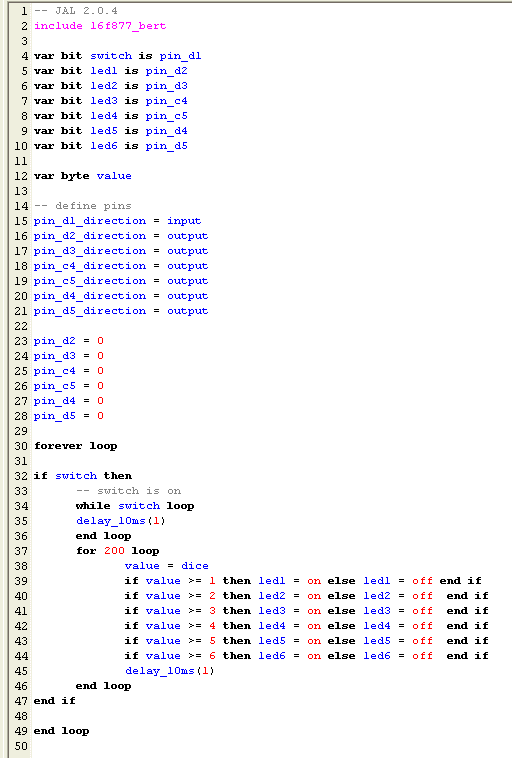The height and width of the screenshot is (758, 512).
Task: Click the '-- define pins' comment
Action: [83, 206]
